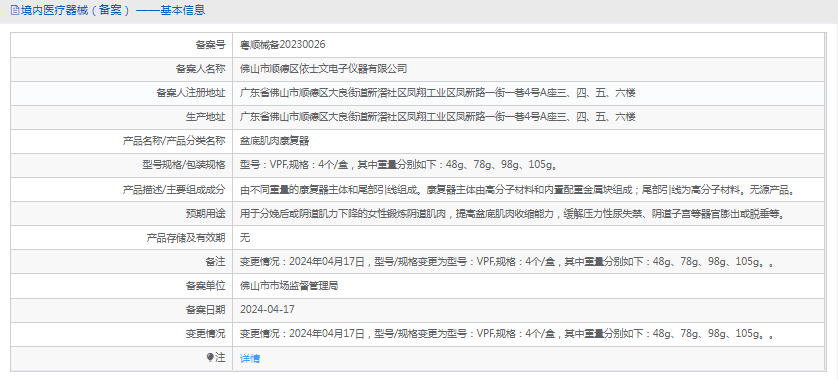Select the filing number 粤顺械备20230026

283,45
